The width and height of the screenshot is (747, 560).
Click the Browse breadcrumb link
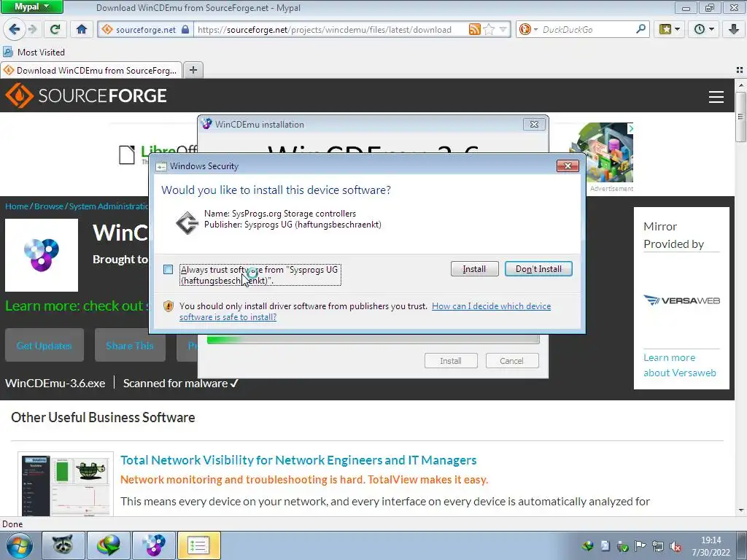click(49, 206)
